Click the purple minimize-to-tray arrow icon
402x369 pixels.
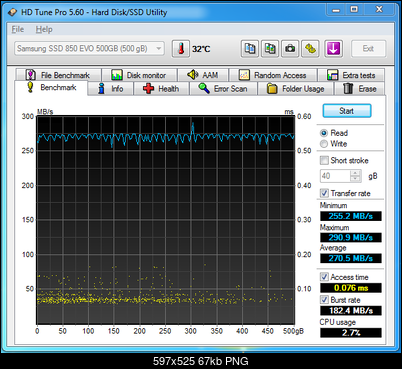333,49
